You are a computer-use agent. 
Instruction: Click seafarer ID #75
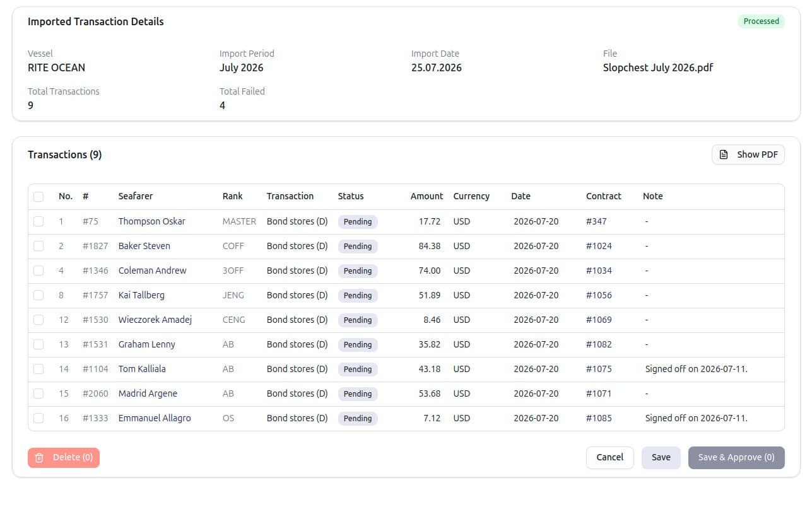[x=90, y=221]
